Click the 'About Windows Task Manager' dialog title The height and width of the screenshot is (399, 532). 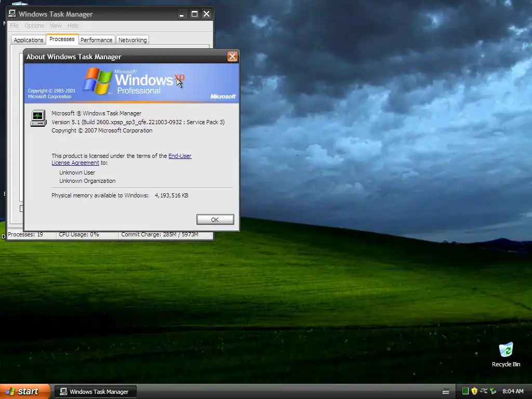point(74,57)
